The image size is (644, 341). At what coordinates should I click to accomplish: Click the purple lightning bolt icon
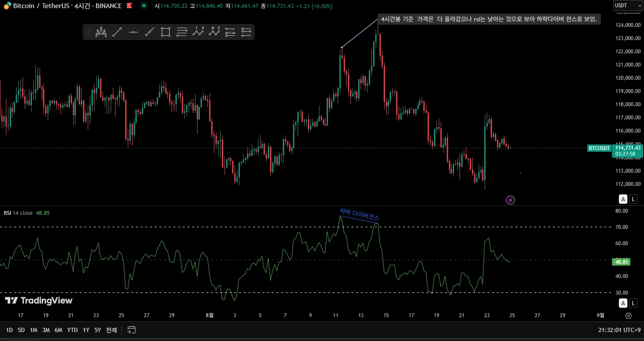(510, 199)
